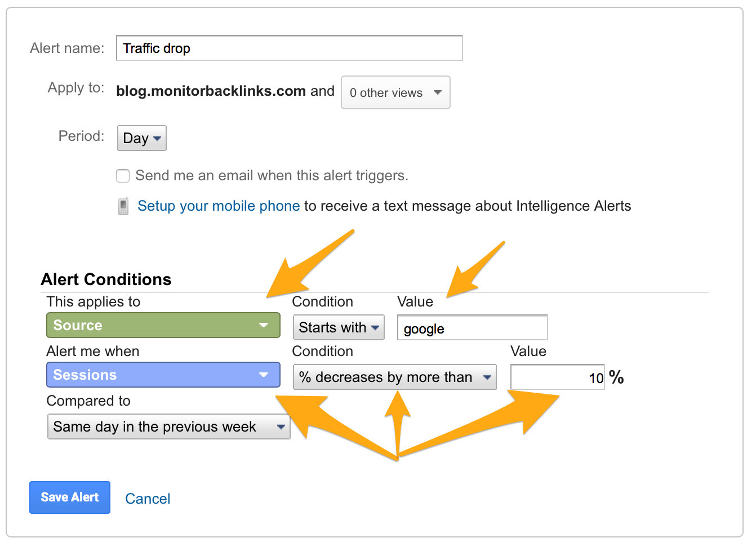Click the Alert Conditions heading

pyautogui.click(x=106, y=279)
